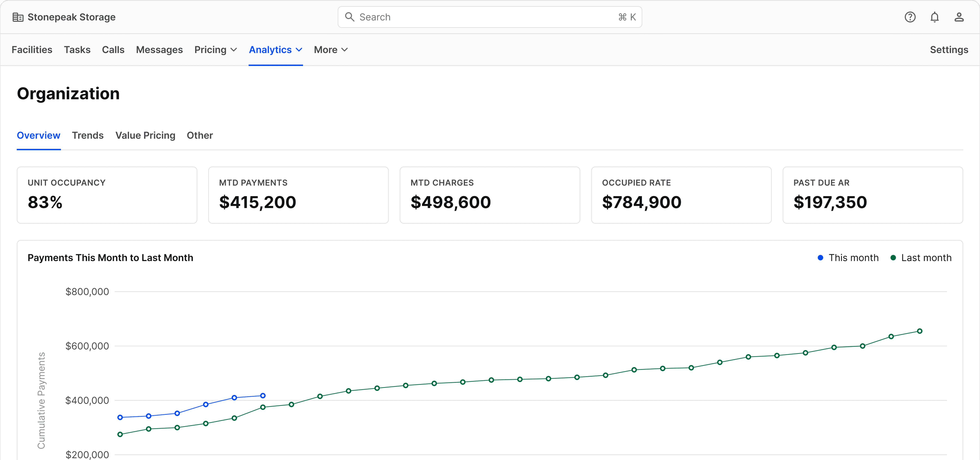
Task: Click the magnifier icon in search bar
Action: tap(349, 17)
